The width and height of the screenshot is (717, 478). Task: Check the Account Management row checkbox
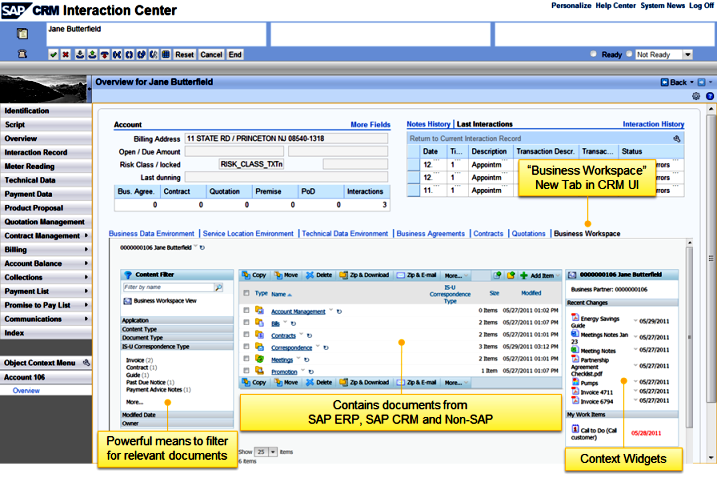pyautogui.click(x=246, y=310)
